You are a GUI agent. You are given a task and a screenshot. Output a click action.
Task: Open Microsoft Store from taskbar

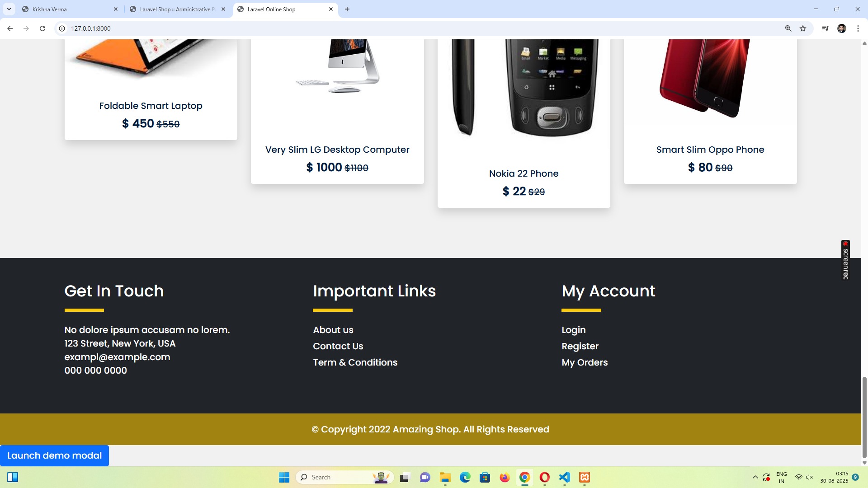click(485, 477)
